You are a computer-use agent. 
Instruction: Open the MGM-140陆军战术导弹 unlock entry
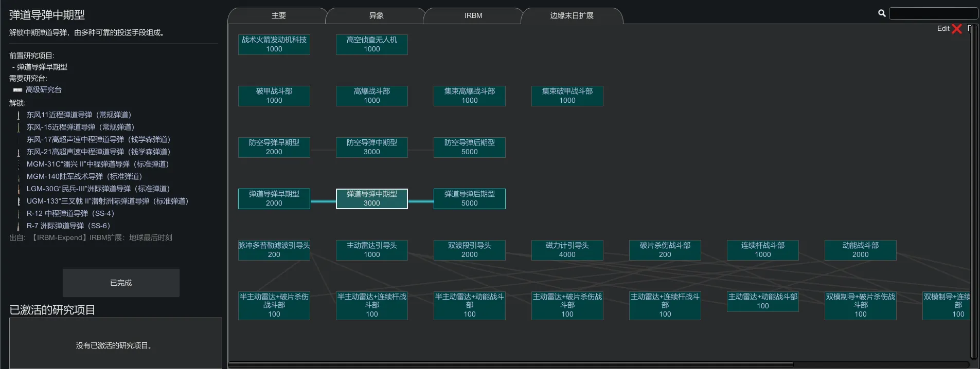(84, 177)
